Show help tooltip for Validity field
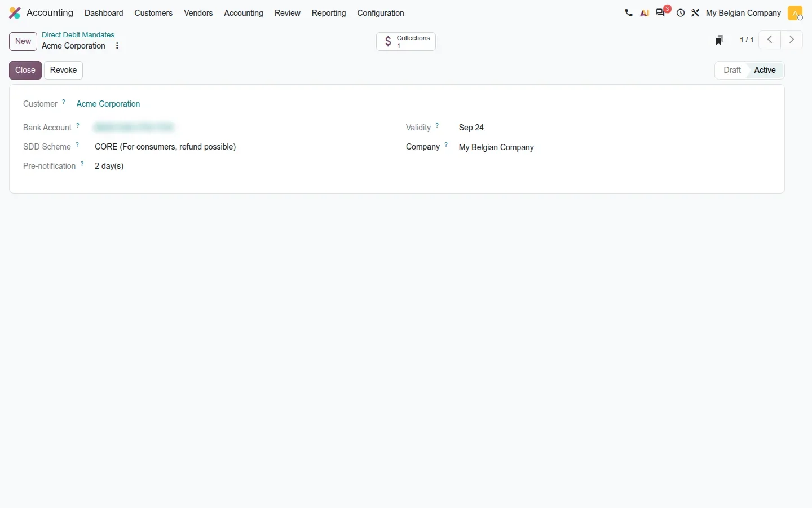The height and width of the screenshot is (508, 812). 437,126
